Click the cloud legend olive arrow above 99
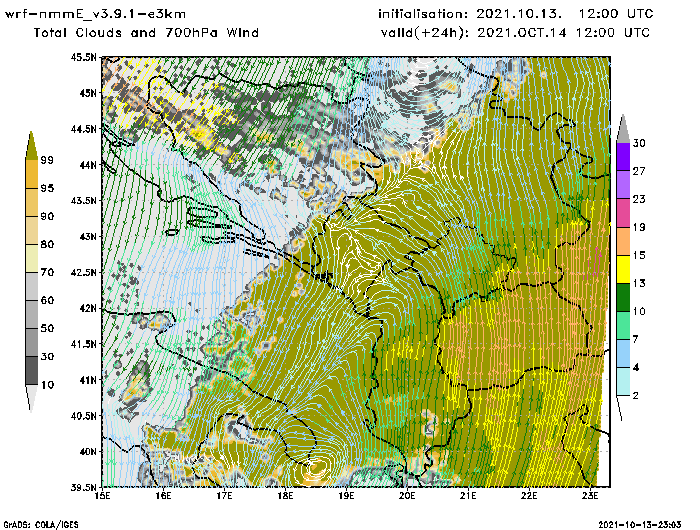The height and width of the screenshot is (530, 700). point(31,146)
